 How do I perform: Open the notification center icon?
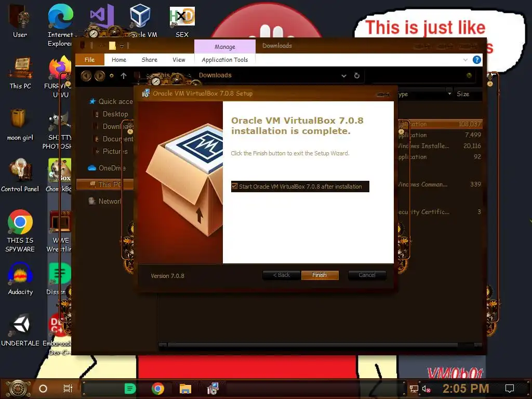click(x=510, y=389)
